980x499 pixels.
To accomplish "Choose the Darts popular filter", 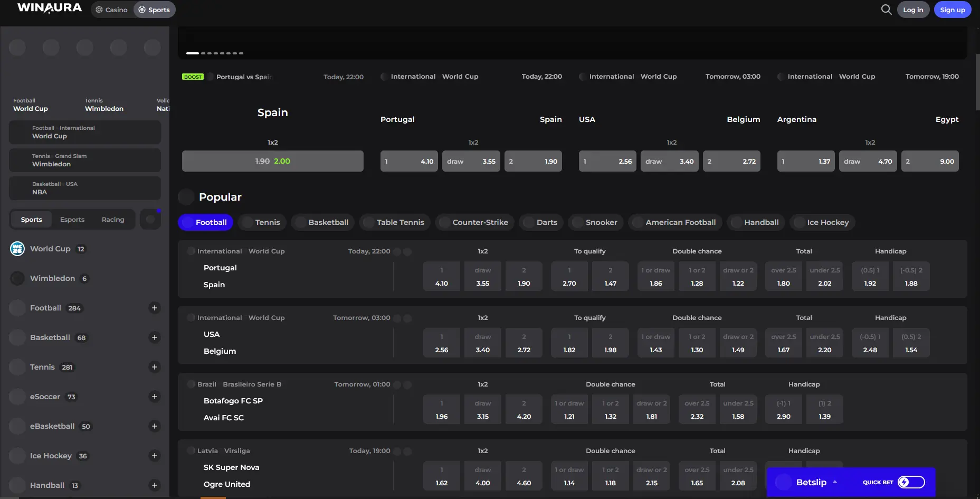I will point(541,222).
